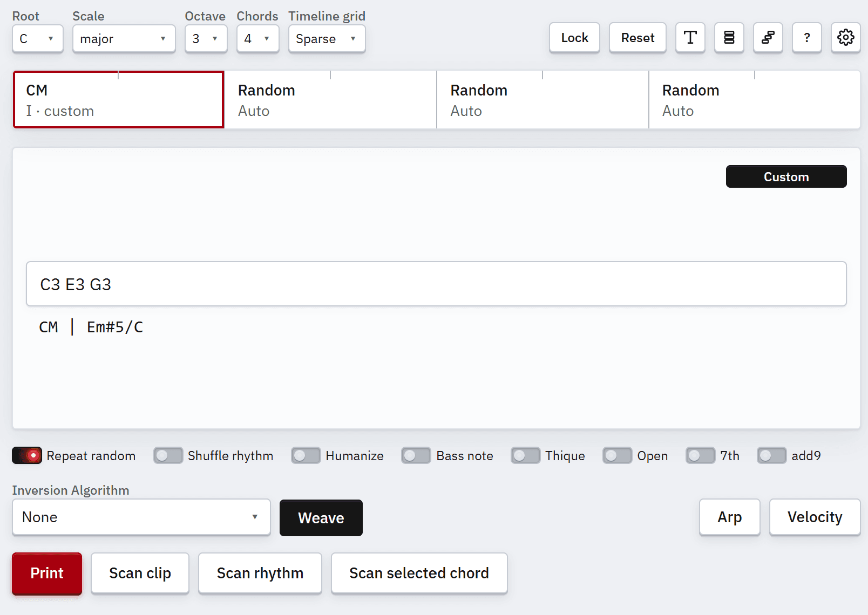Viewport: 868px width, 615px height.
Task: Click the Weave button
Action: pos(321,518)
